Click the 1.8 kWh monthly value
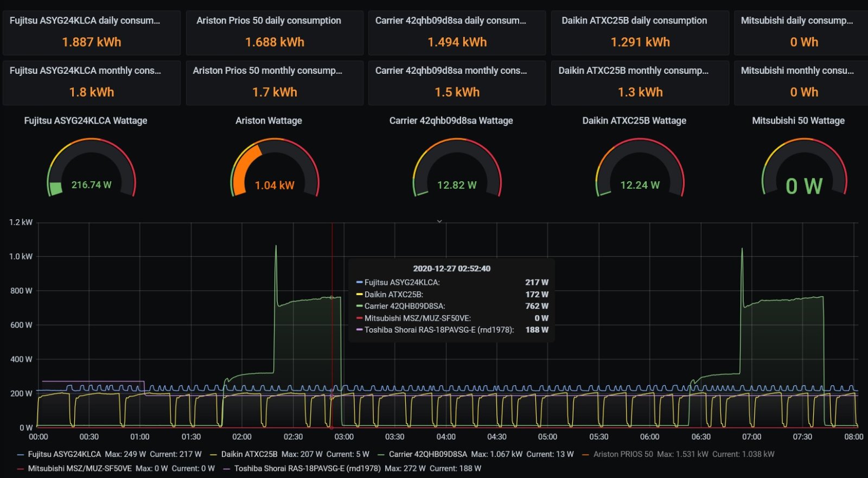This screenshot has width=868, height=478. click(92, 92)
